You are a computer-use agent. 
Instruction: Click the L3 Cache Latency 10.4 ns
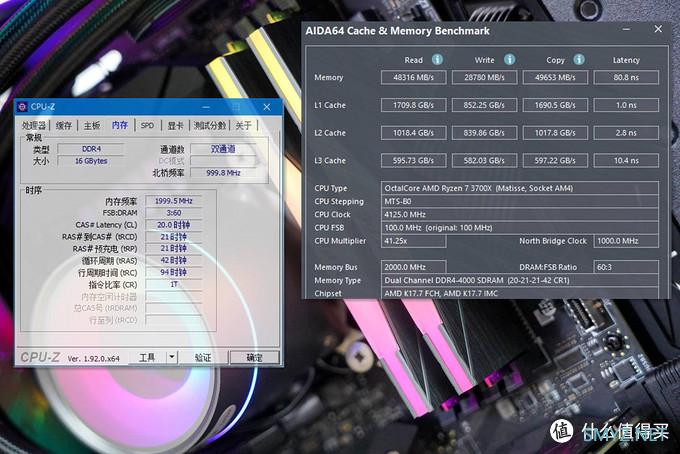626,160
